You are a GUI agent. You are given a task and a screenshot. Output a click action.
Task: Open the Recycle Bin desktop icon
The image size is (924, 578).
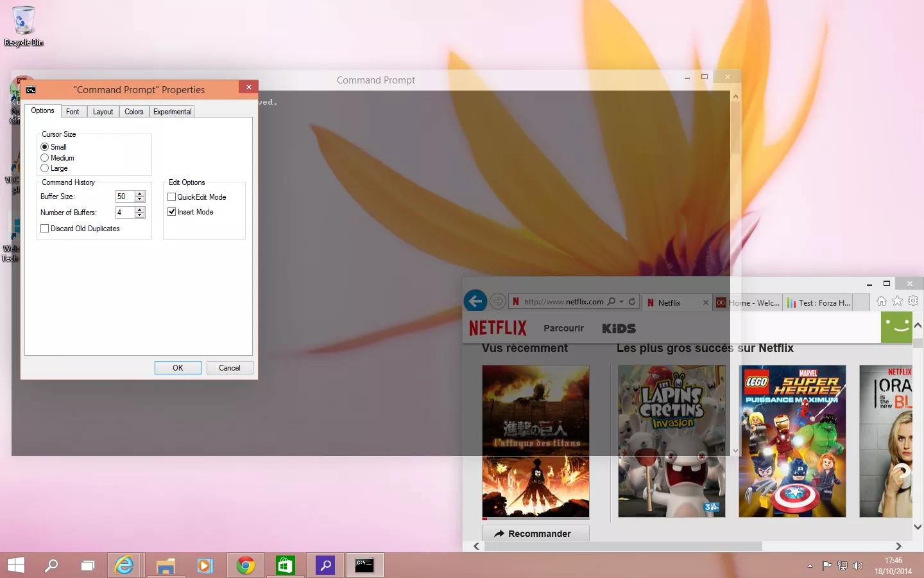pyautogui.click(x=24, y=26)
